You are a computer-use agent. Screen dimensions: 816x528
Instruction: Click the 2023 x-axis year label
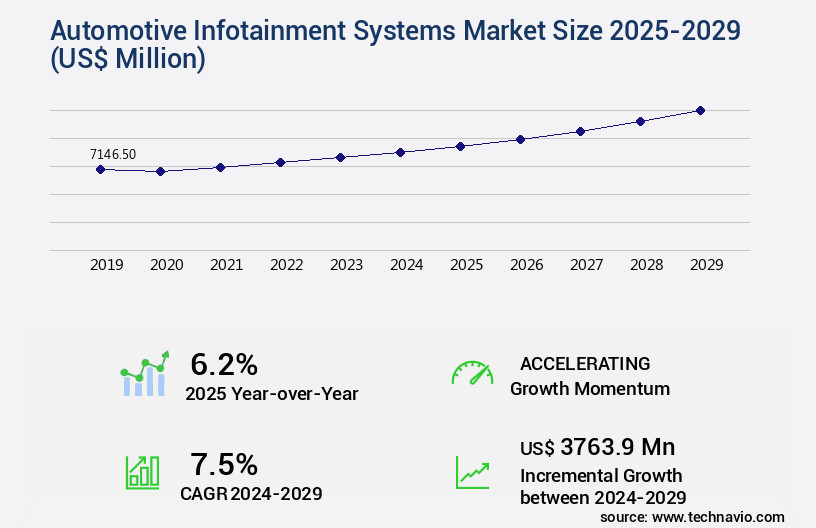pyautogui.click(x=346, y=265)
